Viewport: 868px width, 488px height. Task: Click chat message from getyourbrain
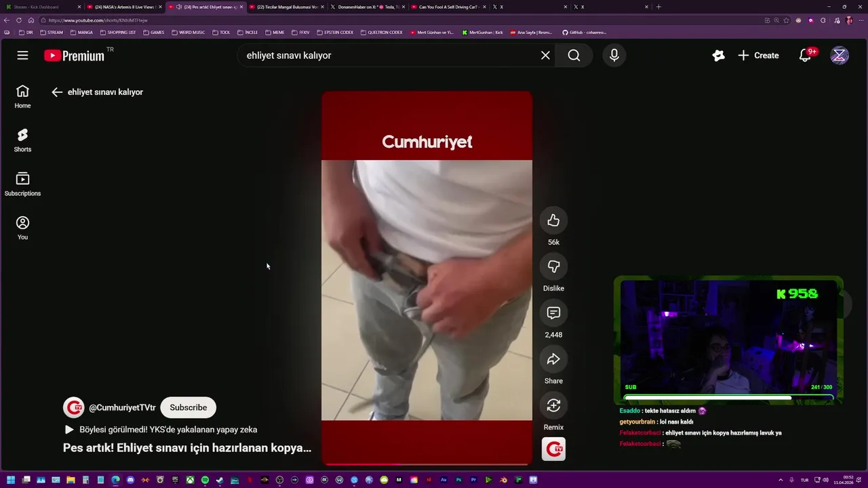coord(656,422)
